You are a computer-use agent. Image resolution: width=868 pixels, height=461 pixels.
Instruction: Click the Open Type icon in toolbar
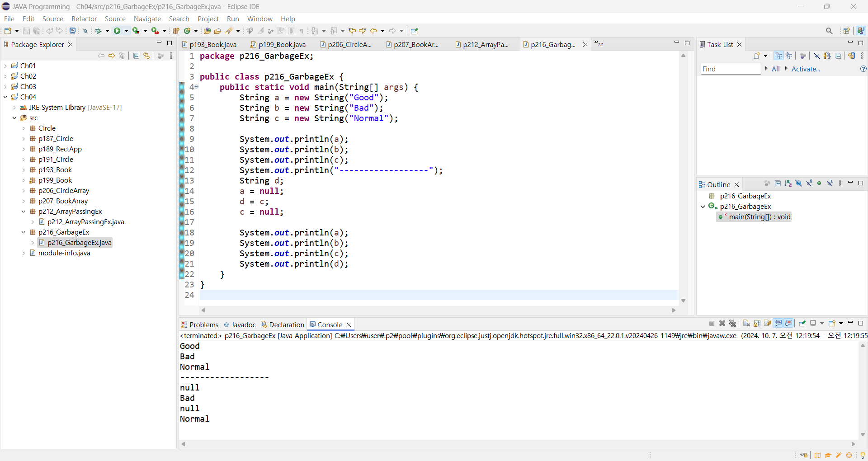click(208, 31)
